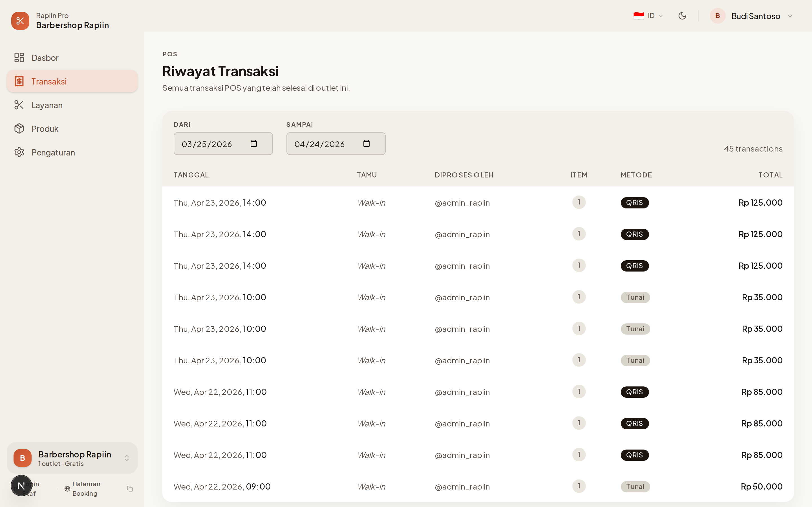Click the Budi Santoso avatar circle
Viewport: 812px width, 507px height.
(x=717, y=16)
